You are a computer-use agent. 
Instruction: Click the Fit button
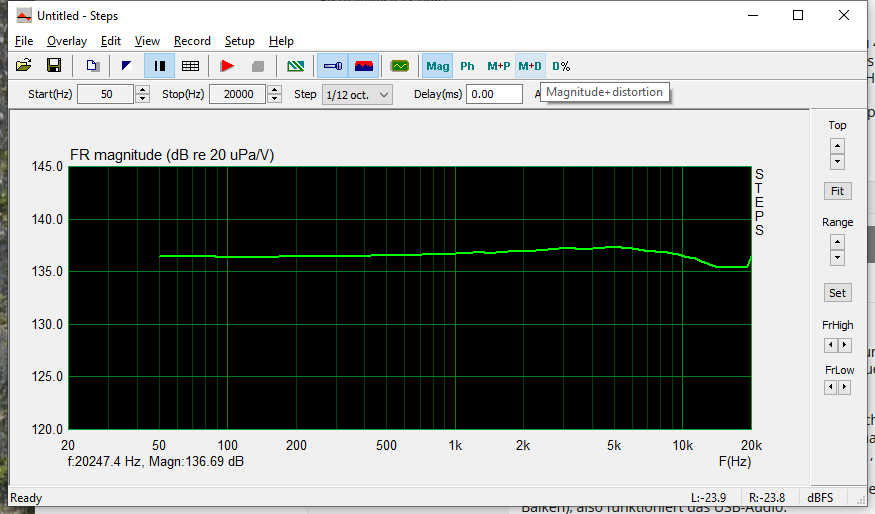837,190
